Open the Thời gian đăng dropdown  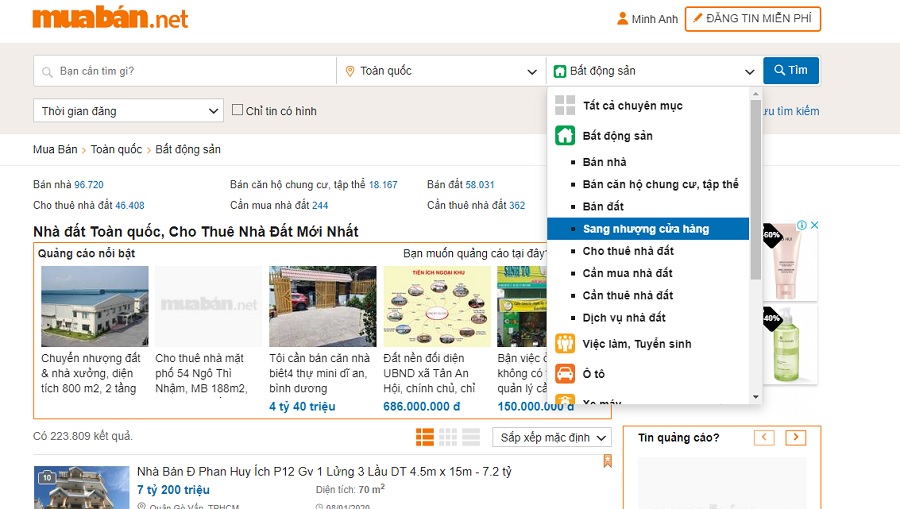(x=129, y=111)
